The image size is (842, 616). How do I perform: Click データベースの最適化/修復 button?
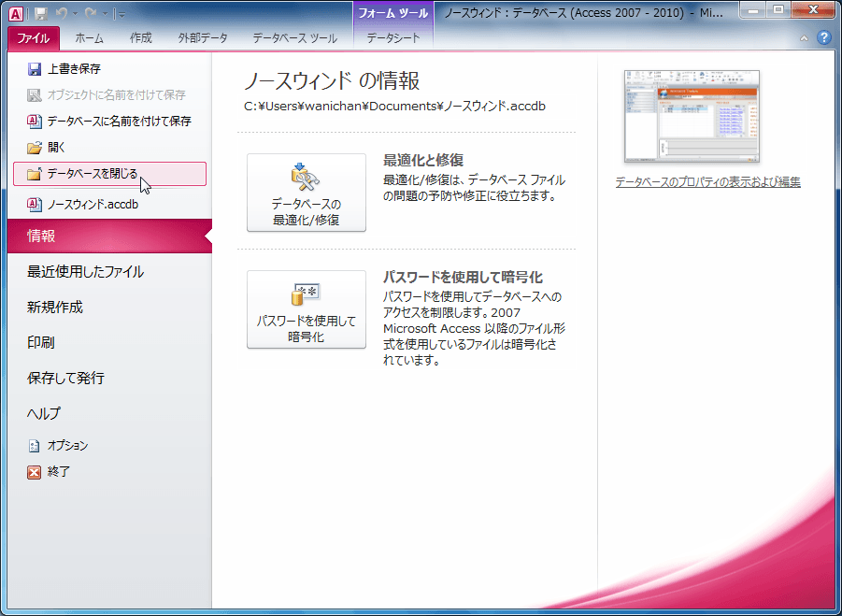pyautogui.click(x=307, y=193)
